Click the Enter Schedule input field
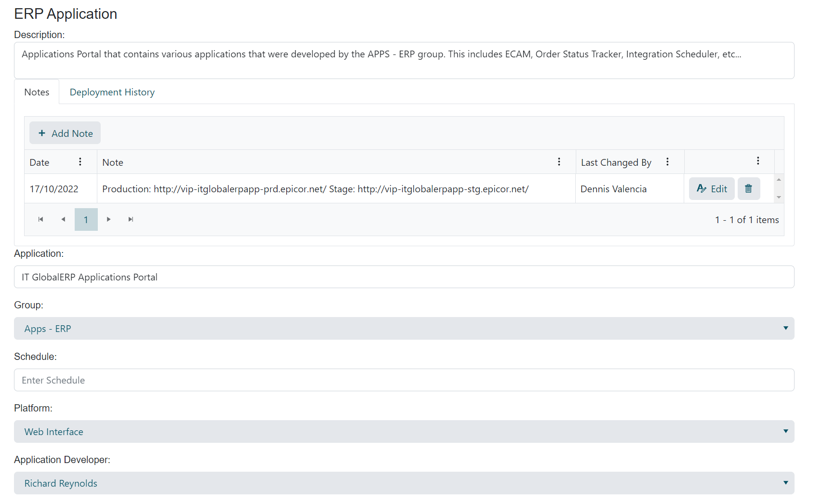The image size is (822, 504). click(x=404, y=380)
